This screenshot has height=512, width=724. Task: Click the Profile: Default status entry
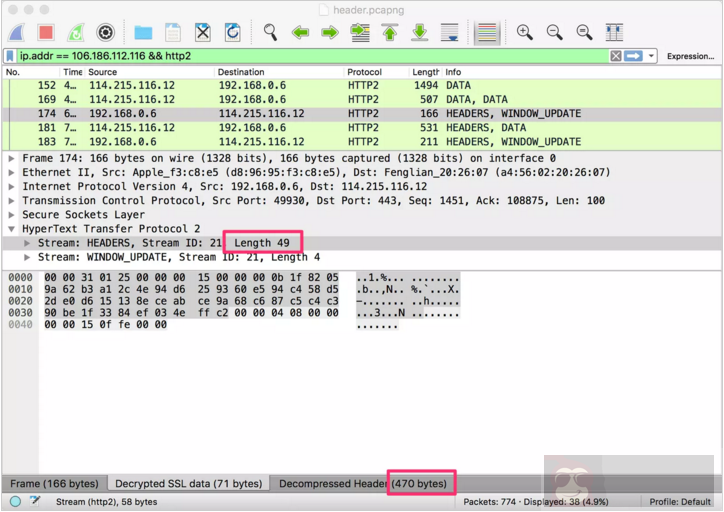point(680,502)
